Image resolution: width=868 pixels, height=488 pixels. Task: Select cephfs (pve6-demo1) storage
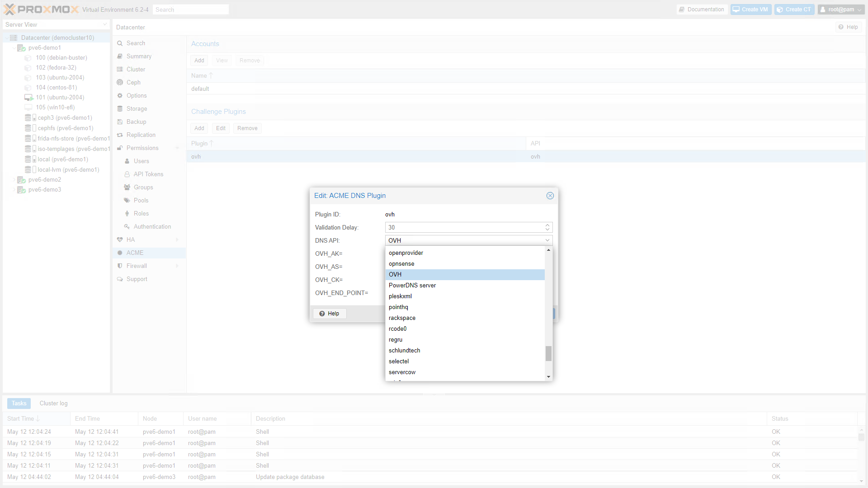(66, 128)
